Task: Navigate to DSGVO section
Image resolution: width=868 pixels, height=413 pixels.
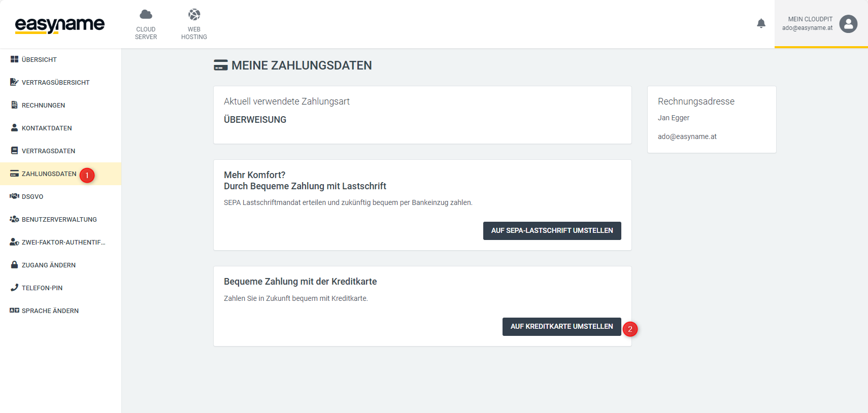Action: coord(32,196)
